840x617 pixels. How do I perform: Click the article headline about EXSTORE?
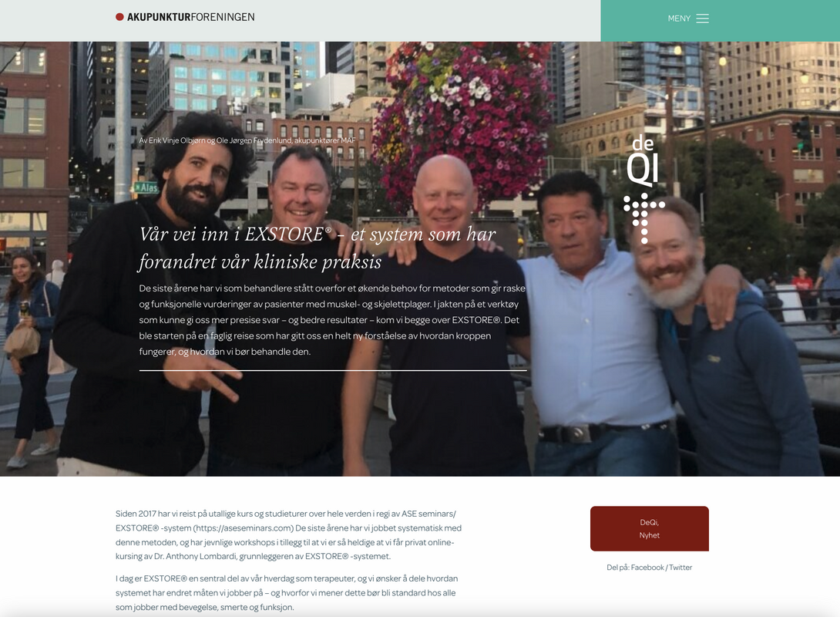pos(318,248)
